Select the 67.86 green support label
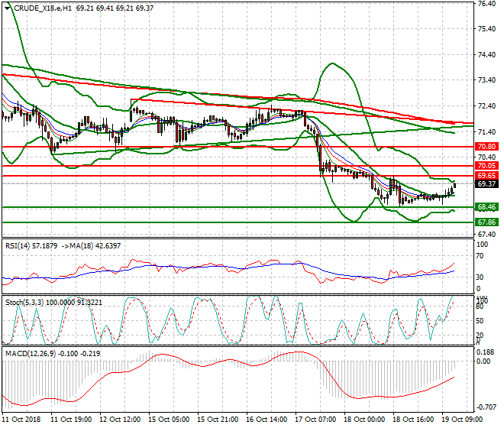Image resolution: width=504 pixels, height=428 pixels. point(486,222)
